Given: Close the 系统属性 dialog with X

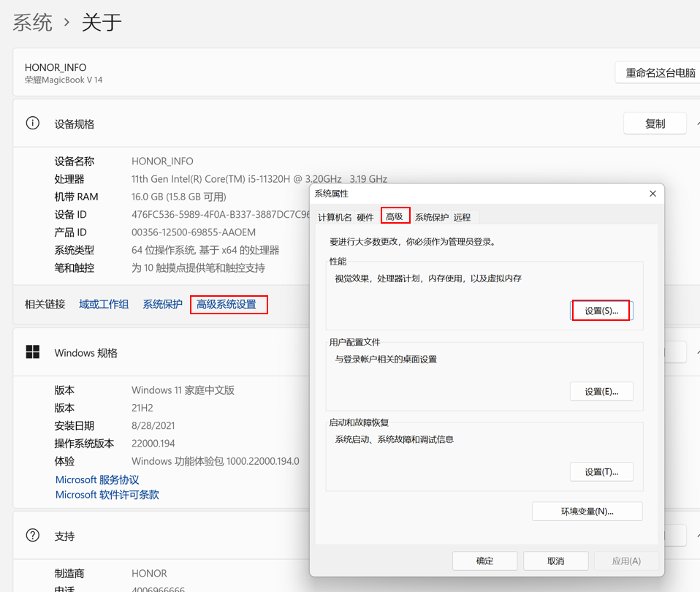Looking at the screenshot, I should pos(653,194).
